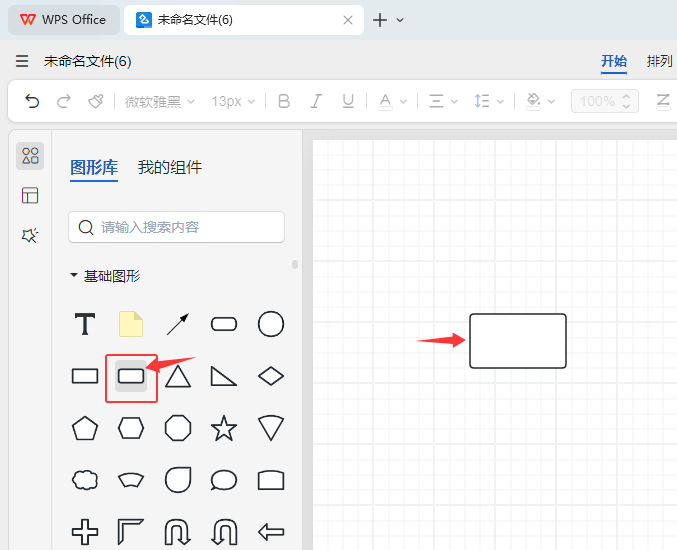Adjust the 100% opacity stepper
The image size is (677, 550).
click(626, 101)
